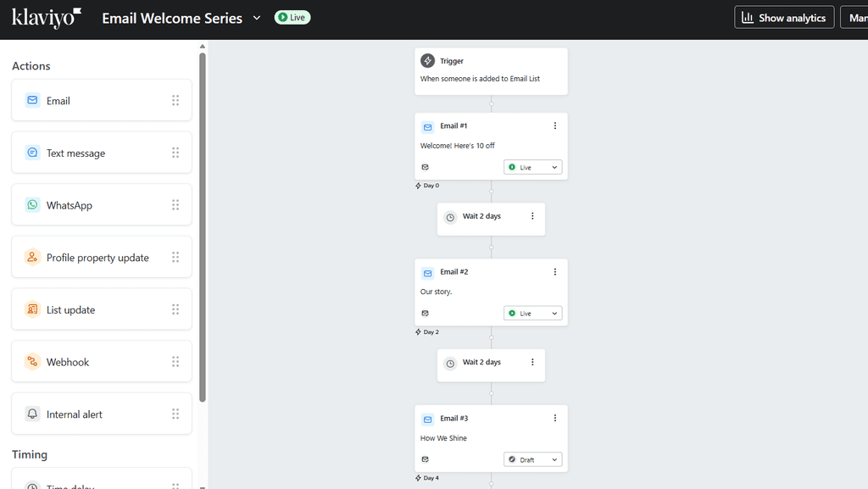
Task: Click the Internal alert bell icon
Action: coord(32,414)
